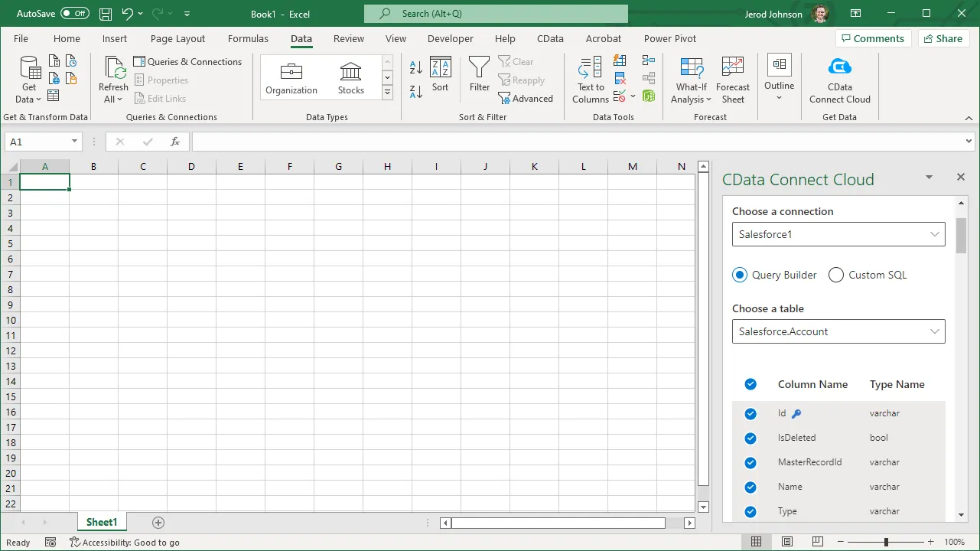The image size is (980, 551).
Task: Click the Sort A to Z icon
Action: [416, 68]
